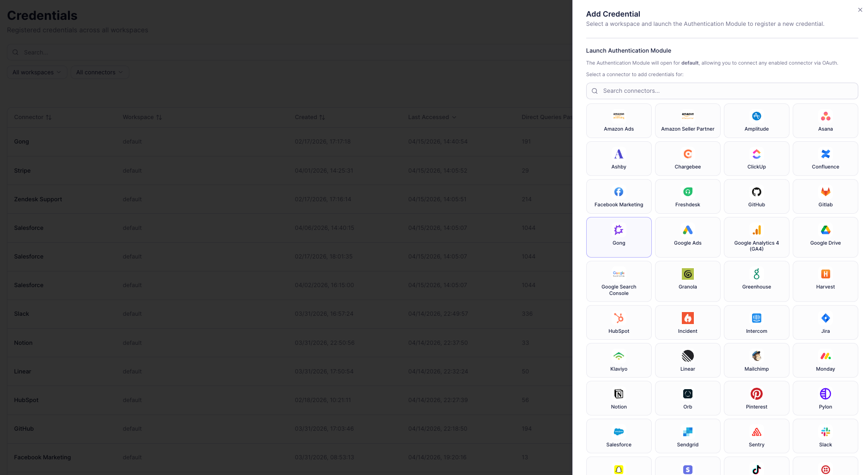This screenshot has width=868, height=475.
Task: Sort the table by Connector column
Action: (x=33, y=117)
